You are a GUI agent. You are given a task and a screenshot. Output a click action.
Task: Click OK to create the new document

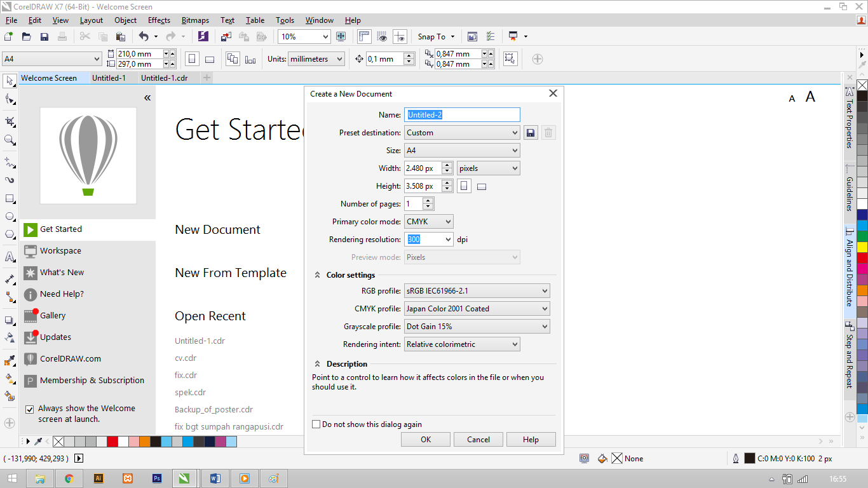tap(425, 439)
